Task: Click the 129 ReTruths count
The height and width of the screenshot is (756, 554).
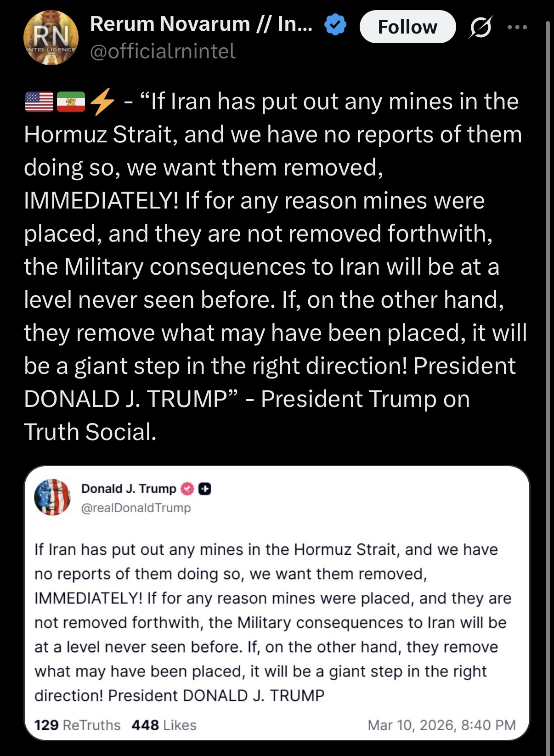Action: [x=77, y=725]
